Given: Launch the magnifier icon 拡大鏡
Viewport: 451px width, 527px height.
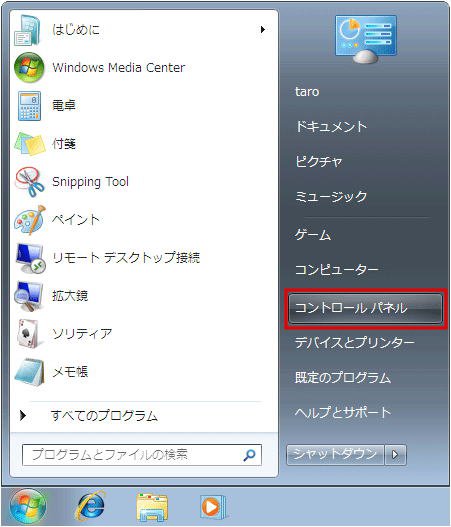Looking at the screenshot, I should click(29, 296).
